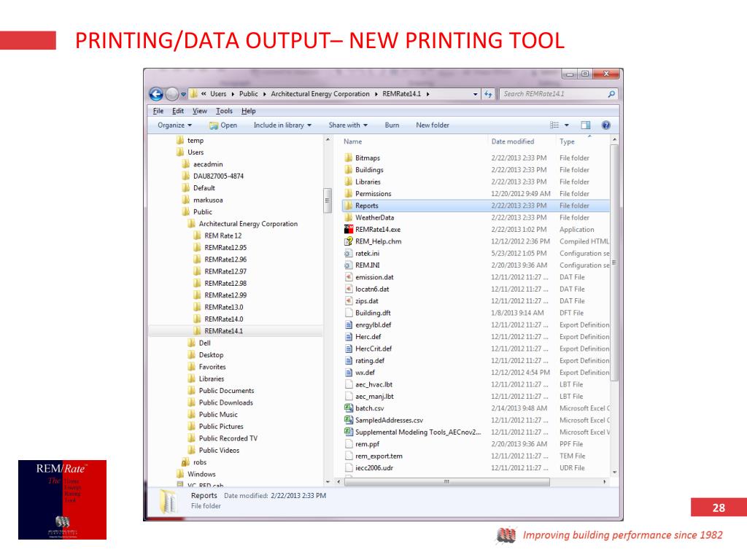This screenshot has height=560, width=747.
Task: Click the change view icon
Action: tap(554, 125)
